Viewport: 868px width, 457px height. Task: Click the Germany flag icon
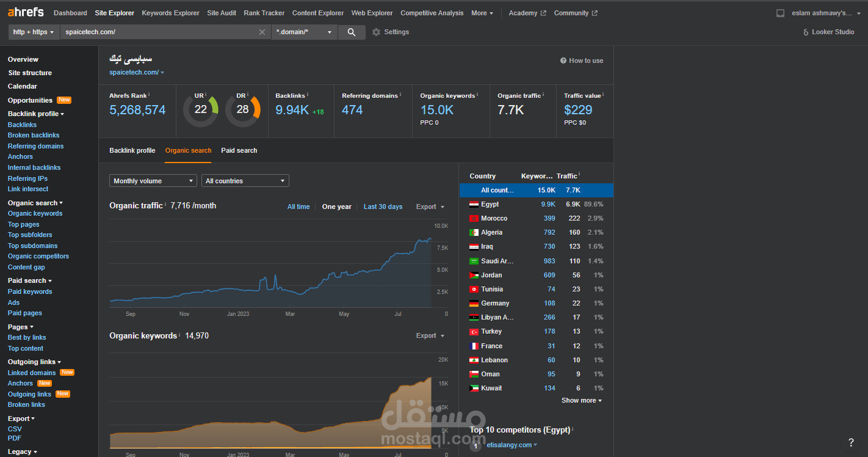pyautogui.click(x=474, y=304)
